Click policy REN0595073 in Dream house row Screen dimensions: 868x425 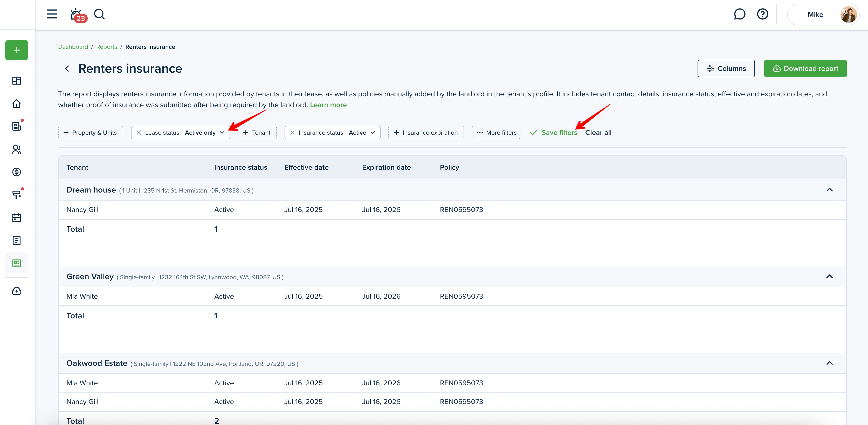pyautogui.click(x=461, y=210)
